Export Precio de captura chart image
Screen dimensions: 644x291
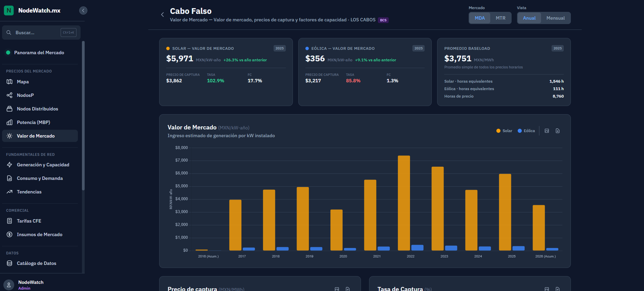[337, 289]
